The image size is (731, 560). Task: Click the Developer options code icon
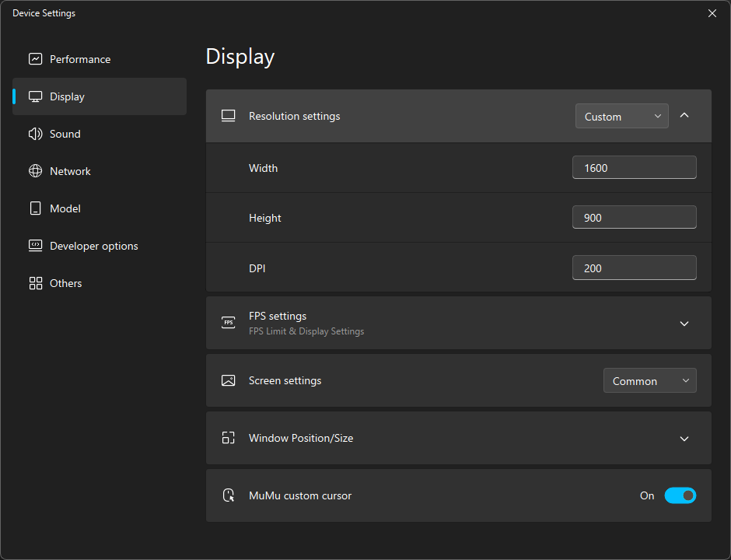[36, 246]
